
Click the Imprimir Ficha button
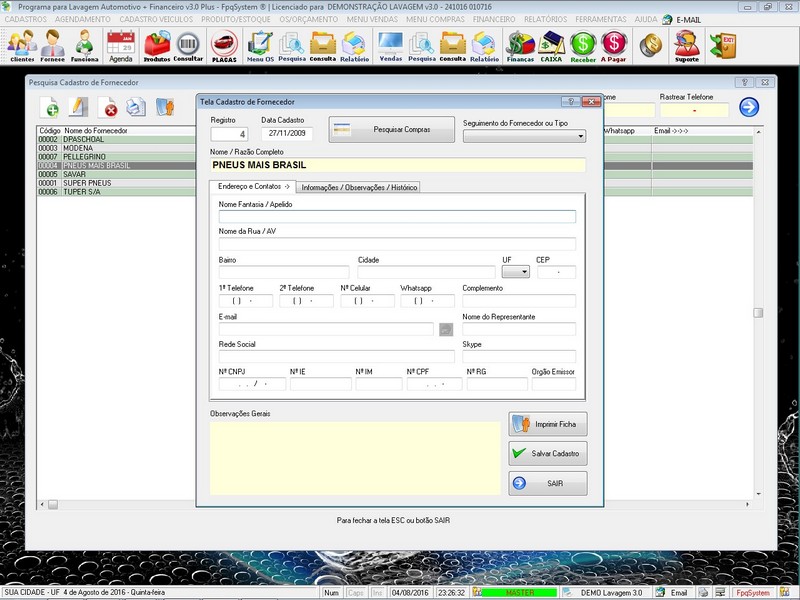click(547, 424)
